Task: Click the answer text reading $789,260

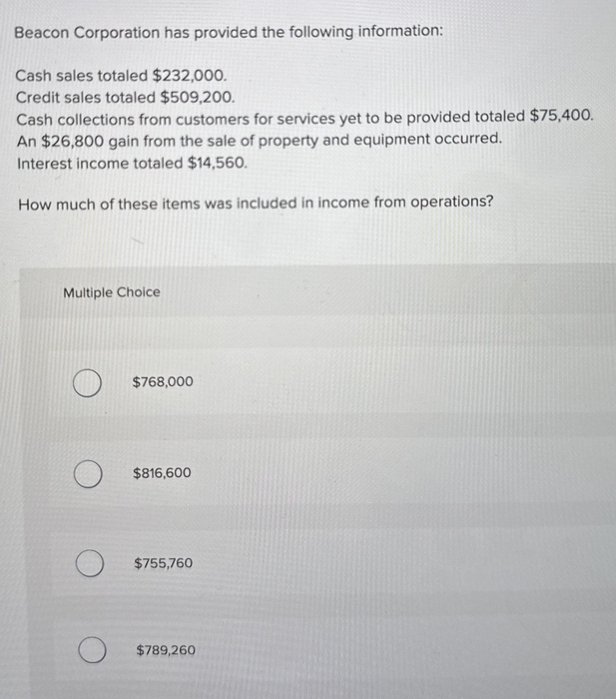Action: pyautogui.click(x=165, y=649)
